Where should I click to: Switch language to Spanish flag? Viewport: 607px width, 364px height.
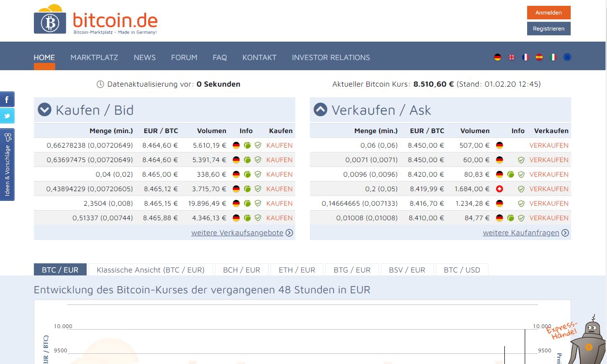pyautogui.click(x=539, y=57)
